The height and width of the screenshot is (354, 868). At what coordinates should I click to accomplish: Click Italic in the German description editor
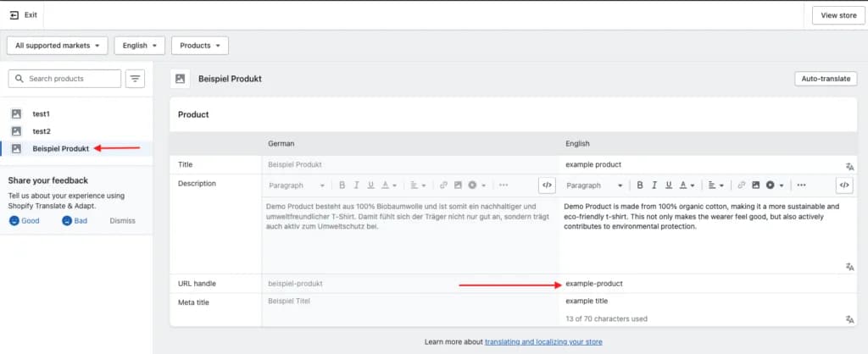[357, 185]
